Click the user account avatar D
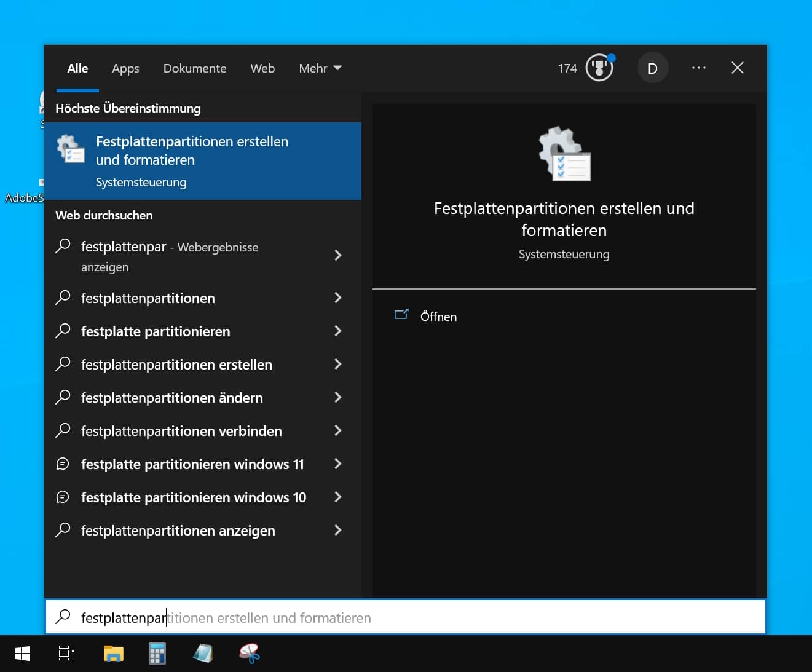This screenshot has height=672, width=812. (x=652, y=68)
